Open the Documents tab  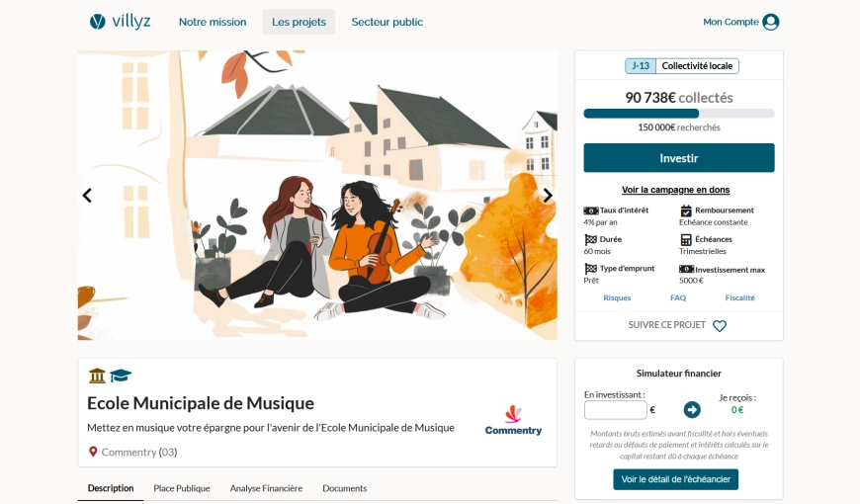point(344,488)
